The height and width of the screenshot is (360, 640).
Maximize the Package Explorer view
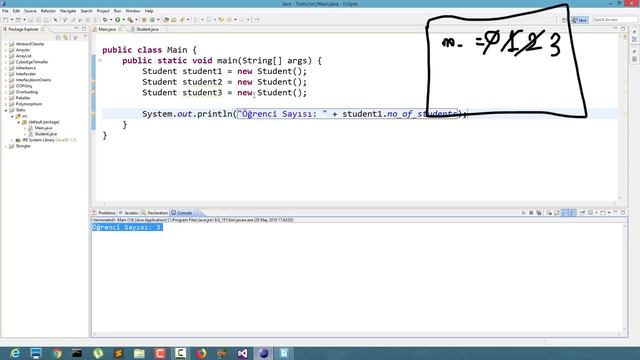point(84,29)
